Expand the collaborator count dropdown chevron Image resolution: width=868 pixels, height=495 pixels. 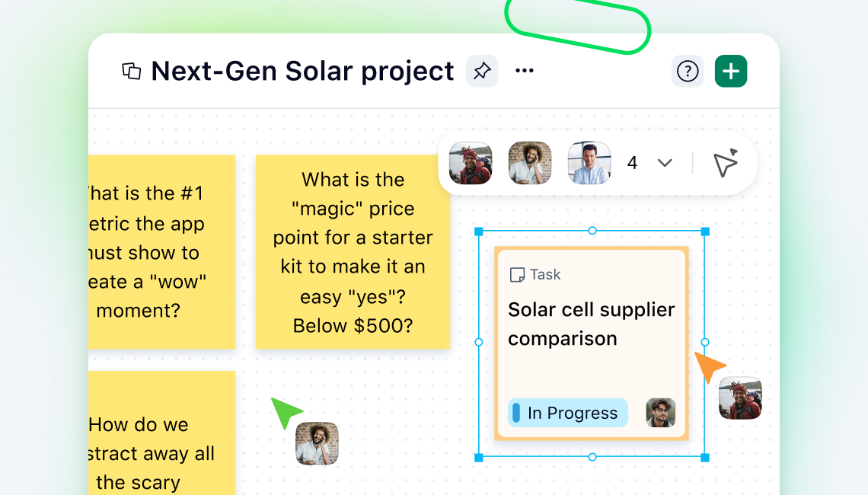pyautogui.click(x=664, y=162)
